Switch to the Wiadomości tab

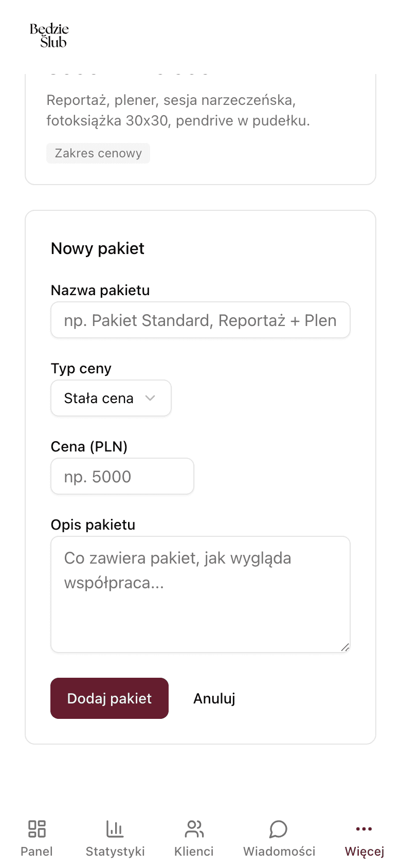[278, 838]
